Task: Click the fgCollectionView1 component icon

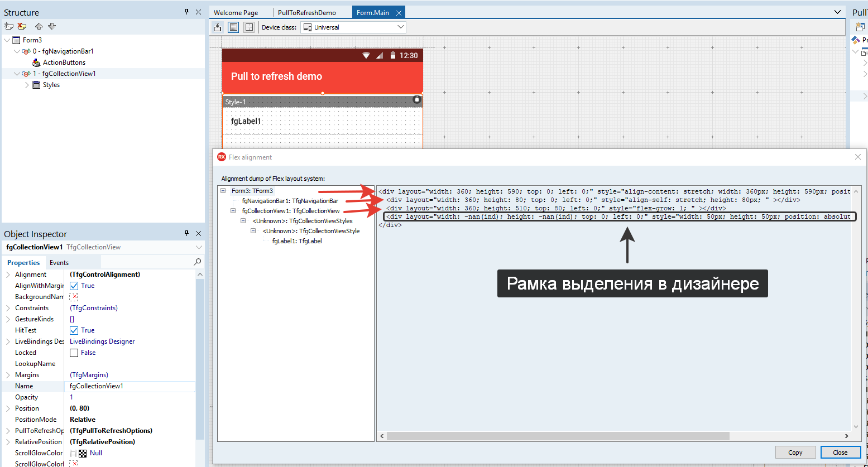Action: (26, 74)
